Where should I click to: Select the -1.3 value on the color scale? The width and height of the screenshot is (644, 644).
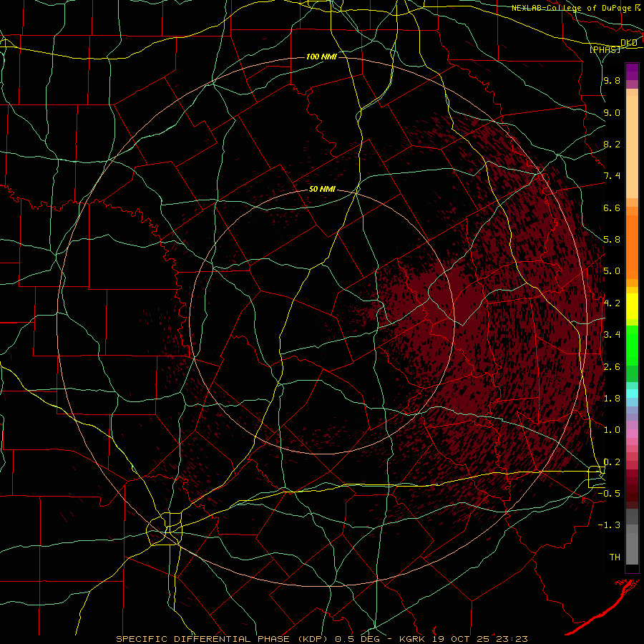coord(609,525)
